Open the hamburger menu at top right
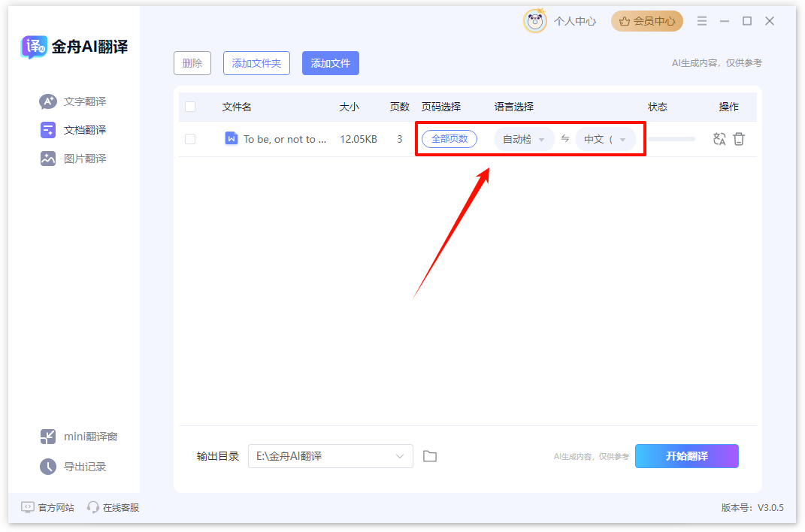Viewport: 805px width, 532px height. pos(702,21)
